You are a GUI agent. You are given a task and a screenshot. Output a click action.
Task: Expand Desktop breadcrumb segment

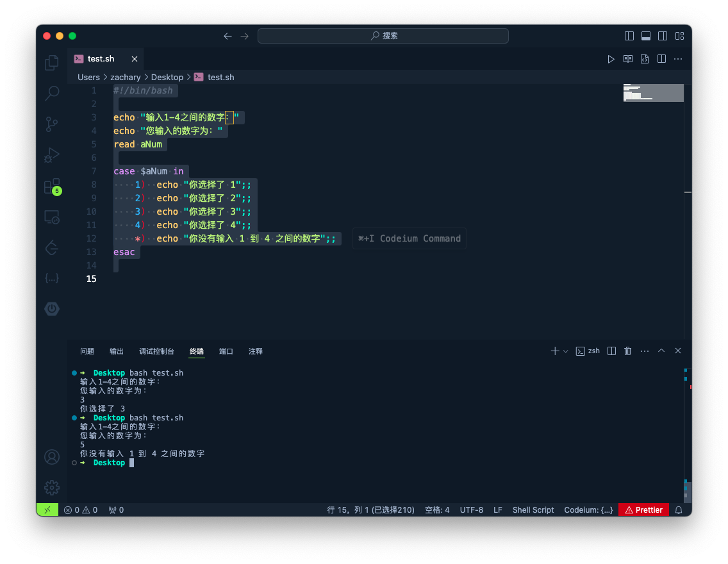167,77
